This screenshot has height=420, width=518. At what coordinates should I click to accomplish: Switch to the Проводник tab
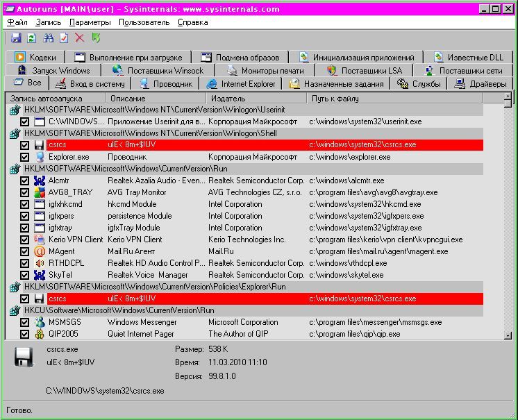click(x=165, y=84)
